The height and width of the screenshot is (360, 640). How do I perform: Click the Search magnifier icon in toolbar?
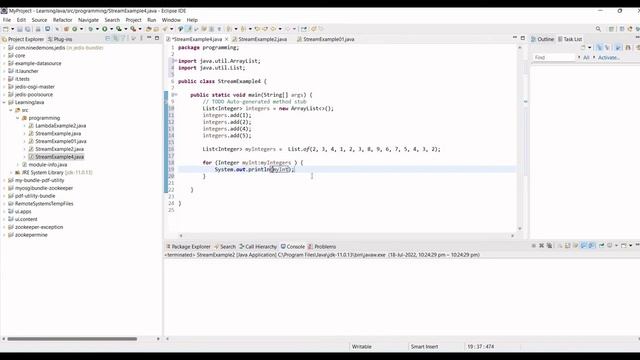598,29
